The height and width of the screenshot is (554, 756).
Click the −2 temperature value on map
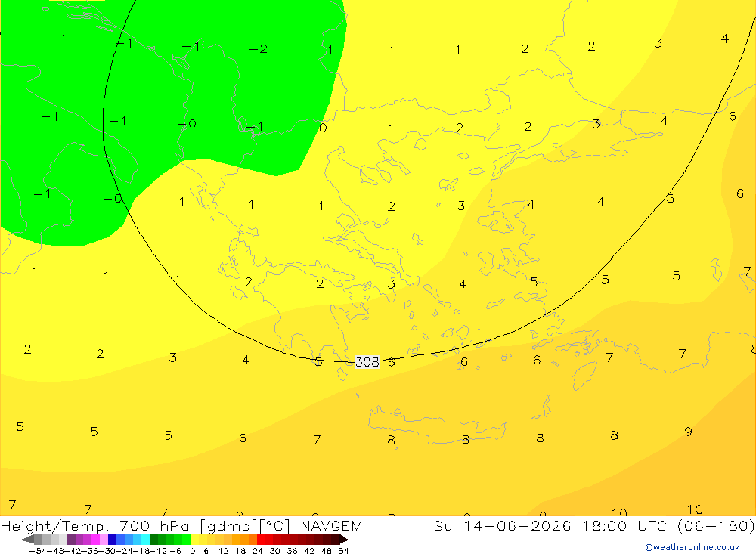click(258, 49)
